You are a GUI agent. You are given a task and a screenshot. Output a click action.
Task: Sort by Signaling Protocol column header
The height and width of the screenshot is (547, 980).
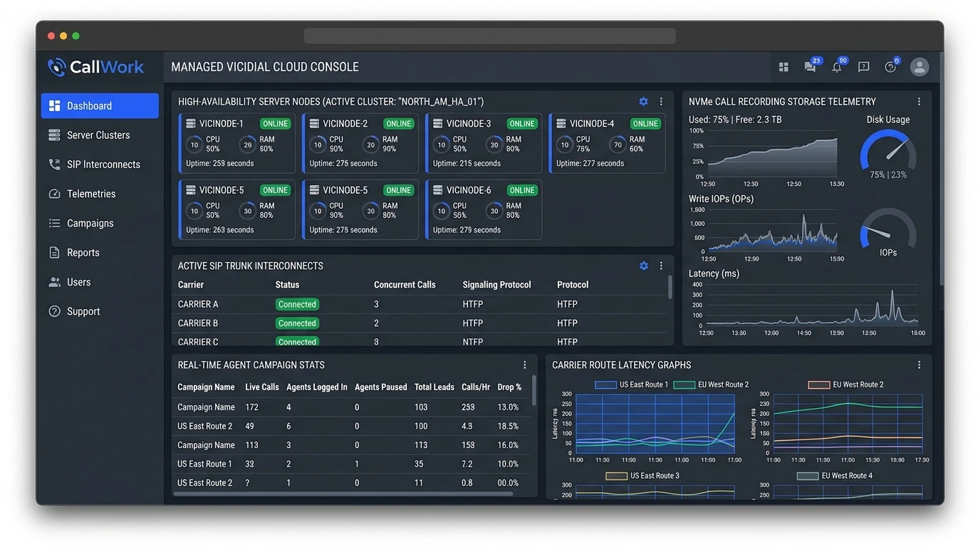pyautogui.click(x=496, y=285)
